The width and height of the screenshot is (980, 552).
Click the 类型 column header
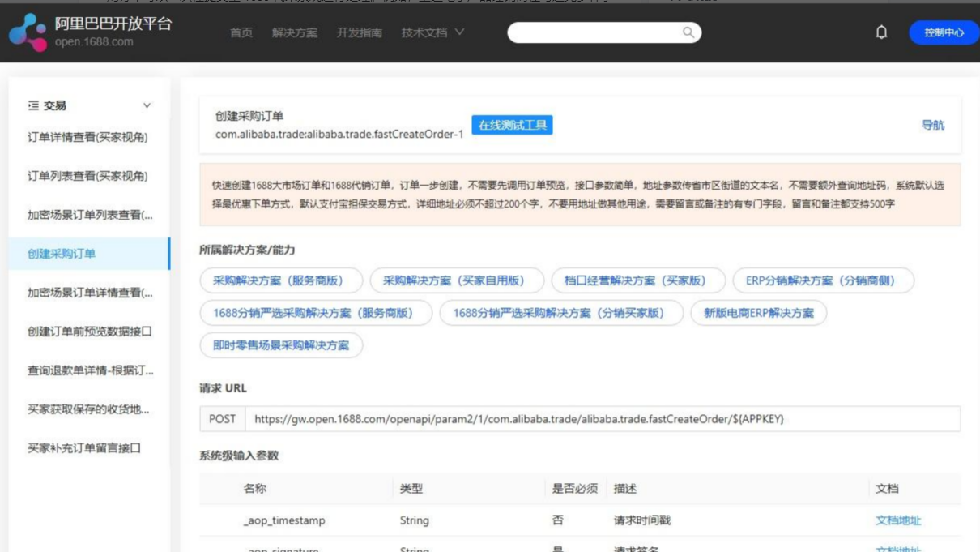(x=411, y=489)
